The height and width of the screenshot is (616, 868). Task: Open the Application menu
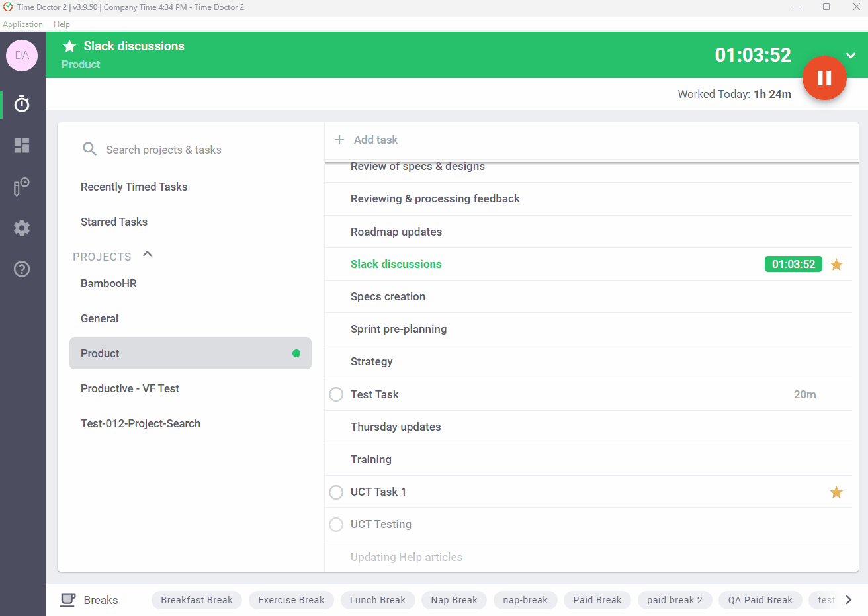click(x=22, y=24)
